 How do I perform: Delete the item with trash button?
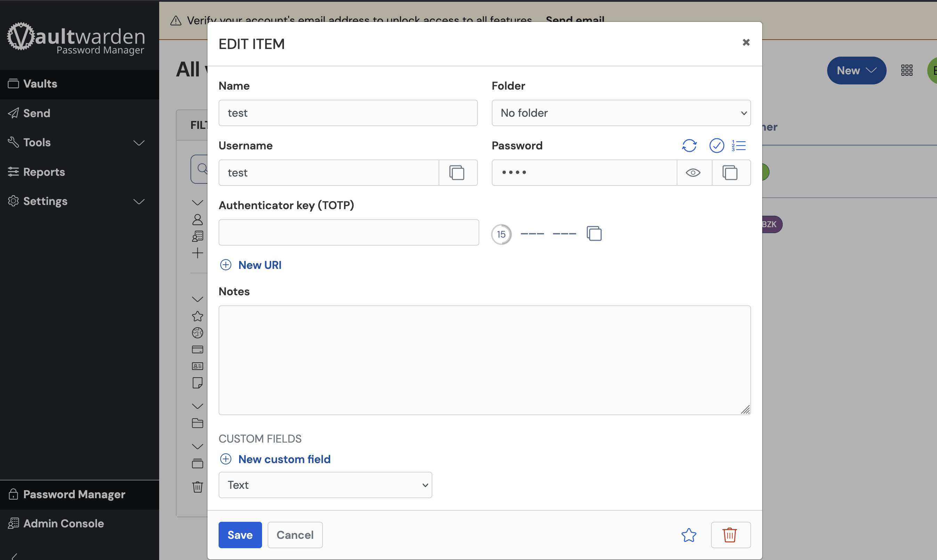pyautogui.click(x=731, y=535)
